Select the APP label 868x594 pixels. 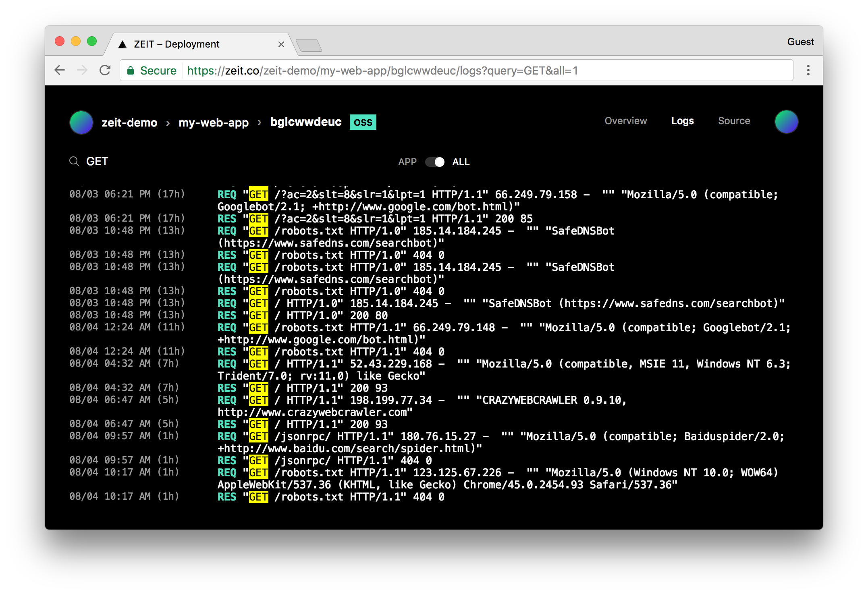click(407, 162)
